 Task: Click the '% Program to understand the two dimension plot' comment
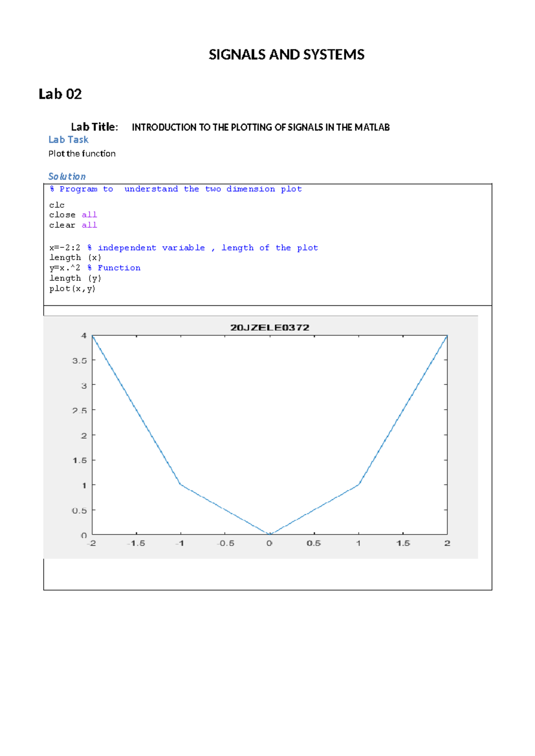[x=176, y=189]
